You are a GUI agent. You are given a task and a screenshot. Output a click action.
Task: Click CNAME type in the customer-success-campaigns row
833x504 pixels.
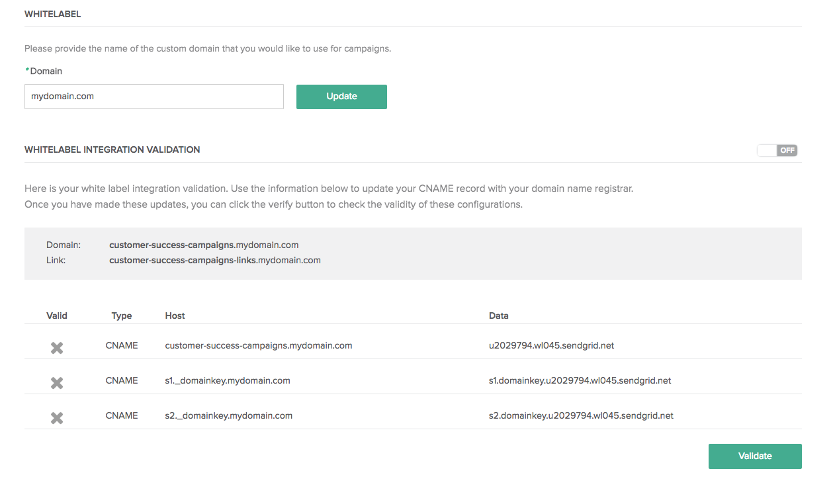[122, 345]
